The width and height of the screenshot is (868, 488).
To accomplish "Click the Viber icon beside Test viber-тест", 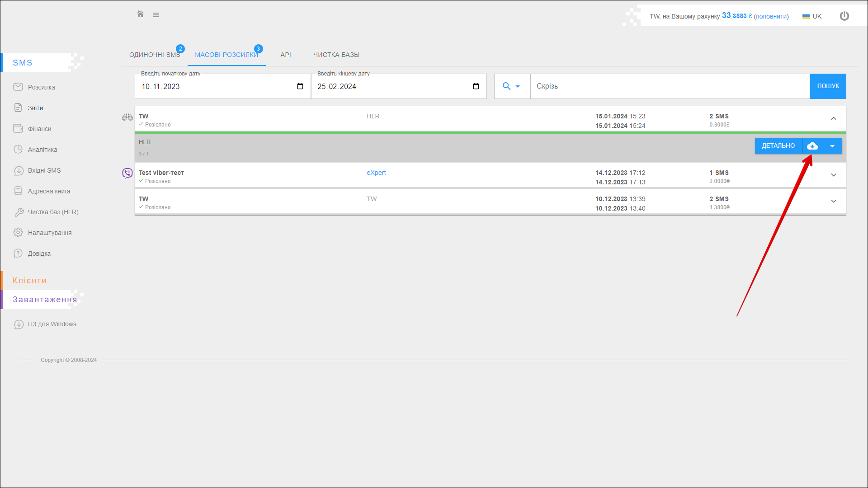I will [x=127, y=173].
